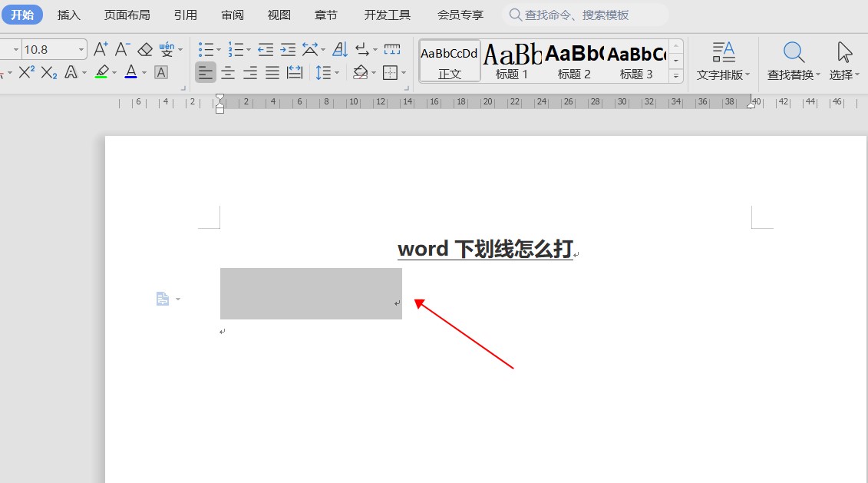
Task: Switch to the 插入 tab
Action: pos(69,15)
